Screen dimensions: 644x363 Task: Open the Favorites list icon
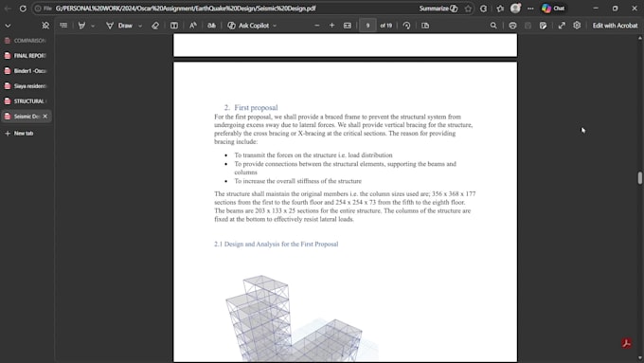pos(500,9)
